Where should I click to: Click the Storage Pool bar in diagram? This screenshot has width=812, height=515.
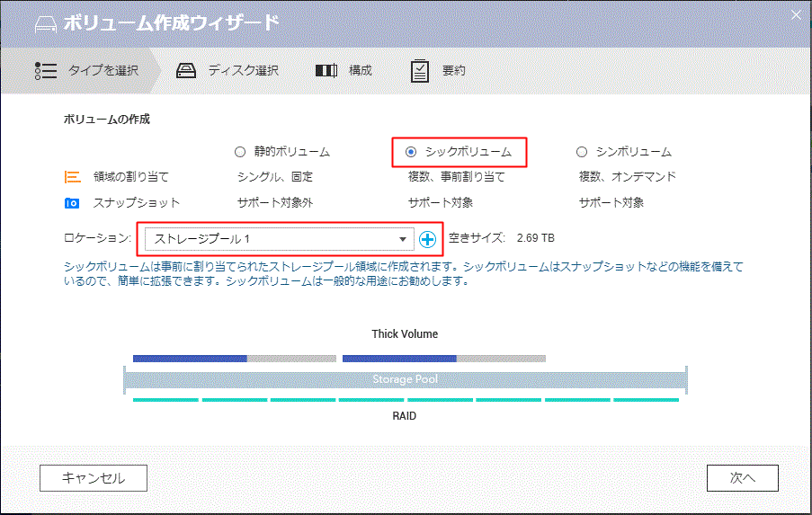[405, 379]
